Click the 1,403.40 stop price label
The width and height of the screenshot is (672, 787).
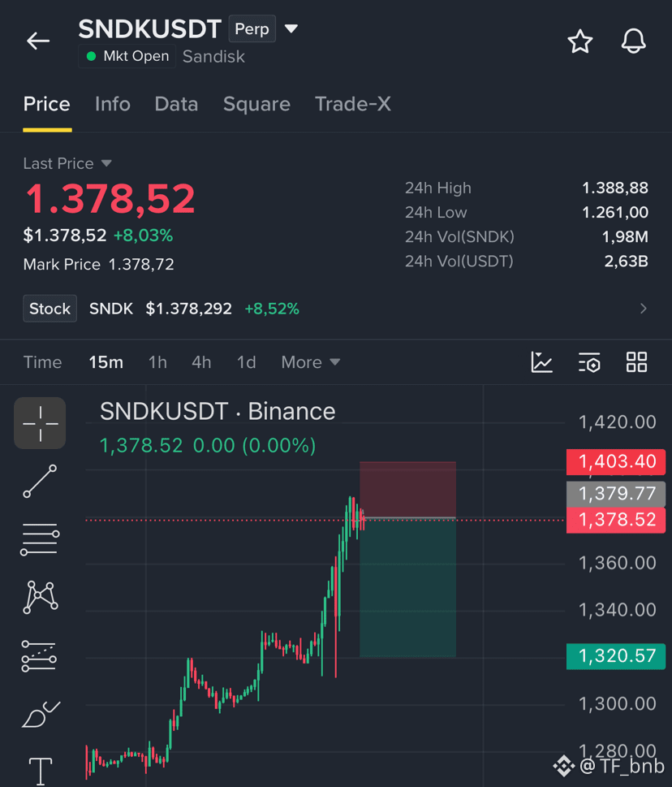(616, 462)
